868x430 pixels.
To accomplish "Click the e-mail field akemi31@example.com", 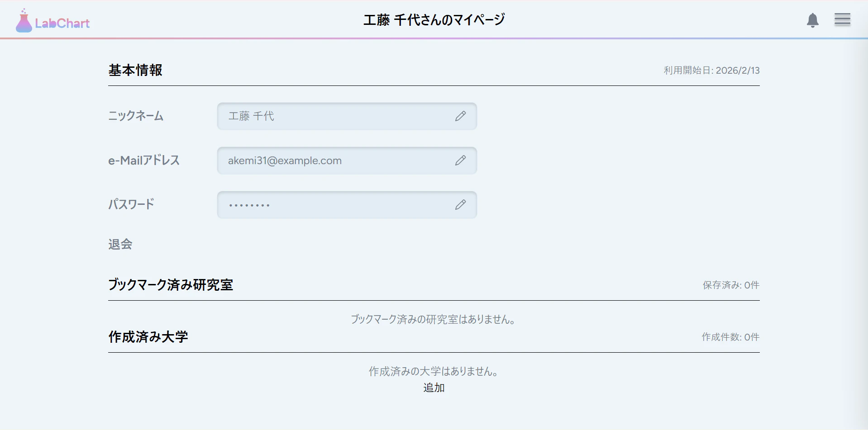I will click(347, 161).
